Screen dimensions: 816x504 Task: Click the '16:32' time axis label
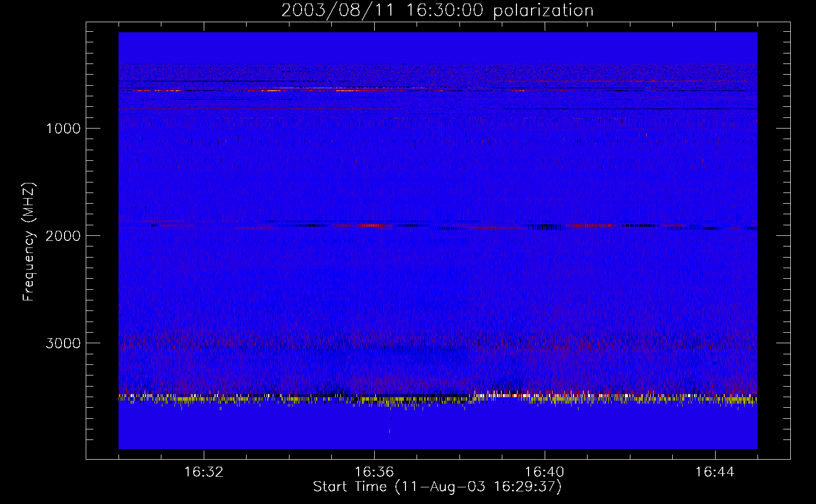pyautogui.click(x=204, y=472)
